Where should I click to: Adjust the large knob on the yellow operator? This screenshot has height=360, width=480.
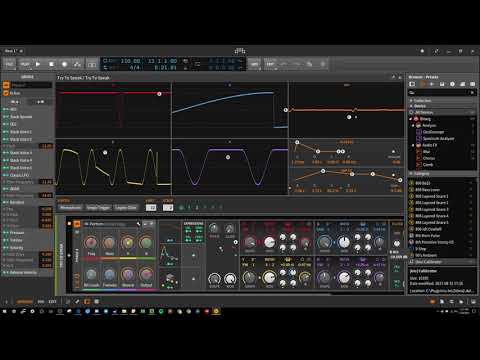pyautogui.click(x=269, y=277)
